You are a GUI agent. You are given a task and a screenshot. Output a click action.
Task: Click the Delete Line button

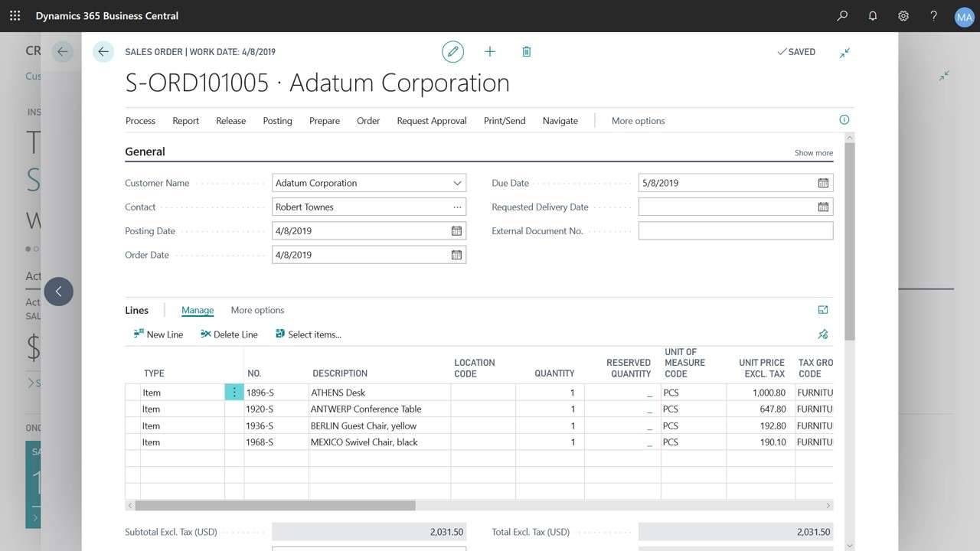229,334
